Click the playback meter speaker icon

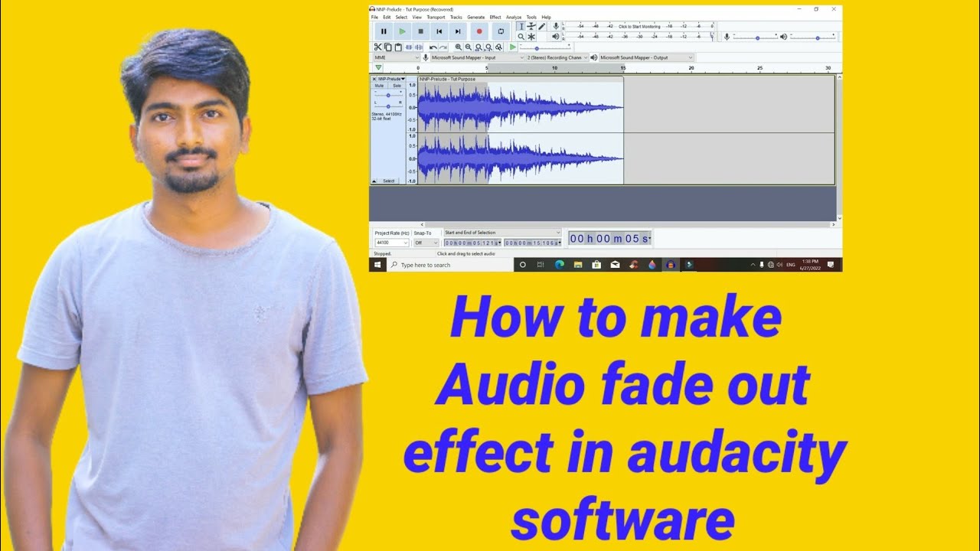[x=556, y=36]
